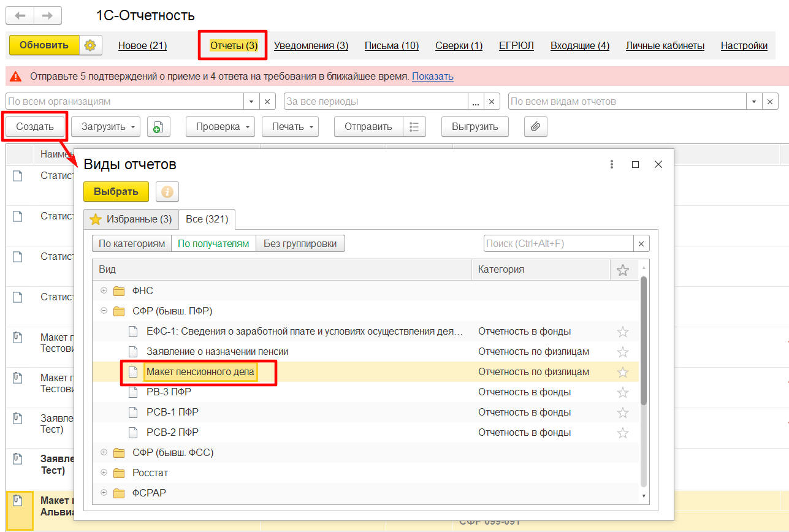This screenshot has width=789, height=532.
Task: Select Без группировки mode
Action: [300, 243]
